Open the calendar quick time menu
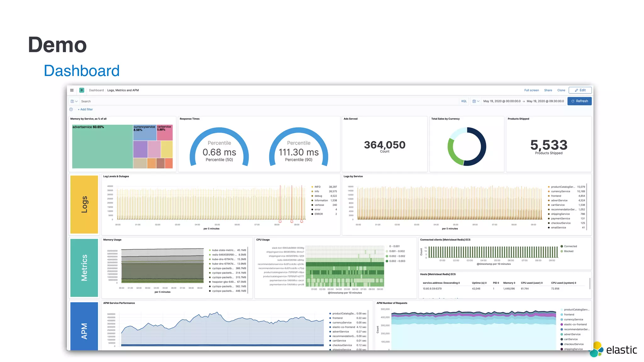Image resolution: width=644 pixels, height=362 pixels. pyautogui.click(x=476, y=101)
